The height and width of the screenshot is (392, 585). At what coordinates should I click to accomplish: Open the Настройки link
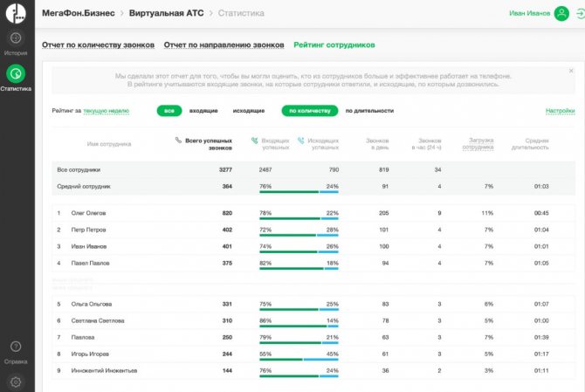pyautogui.click(x=560, y=111)
